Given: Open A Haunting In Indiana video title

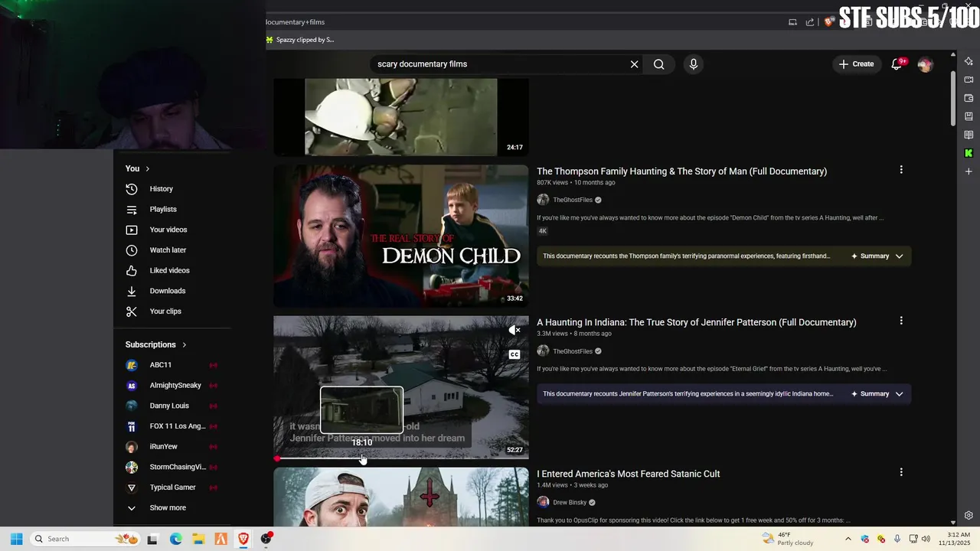Looking at the screenshot, I should 696,322.
